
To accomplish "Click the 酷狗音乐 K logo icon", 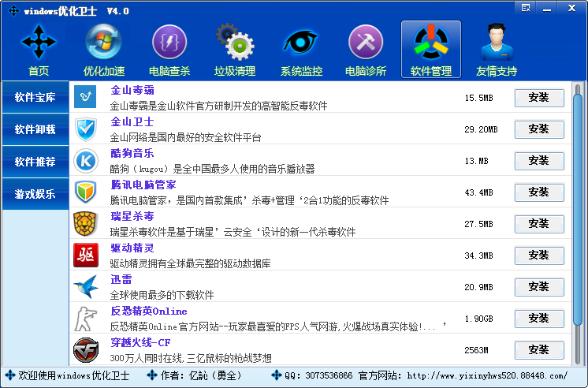I will tap(86, 161).
